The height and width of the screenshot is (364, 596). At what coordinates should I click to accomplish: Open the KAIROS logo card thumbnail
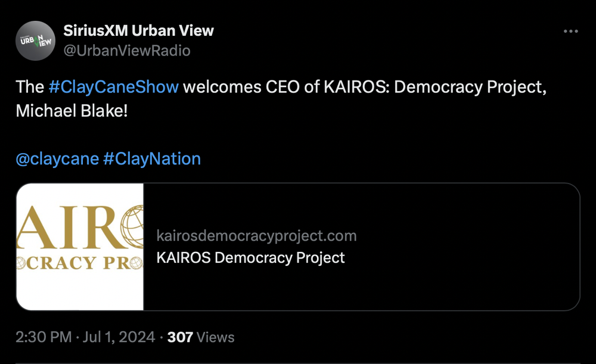80,247
